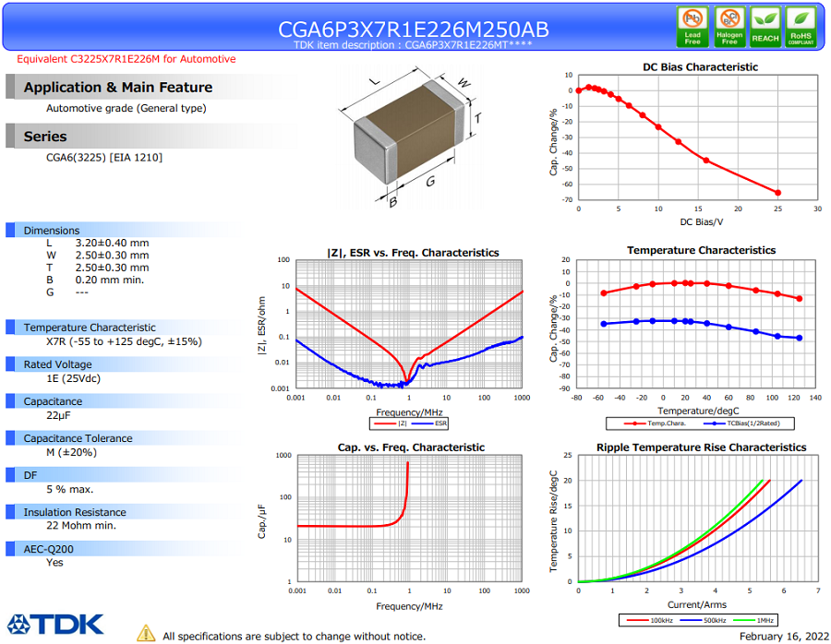
Task: Click the Insulation Resistance heading
Action: coord(75,512)
